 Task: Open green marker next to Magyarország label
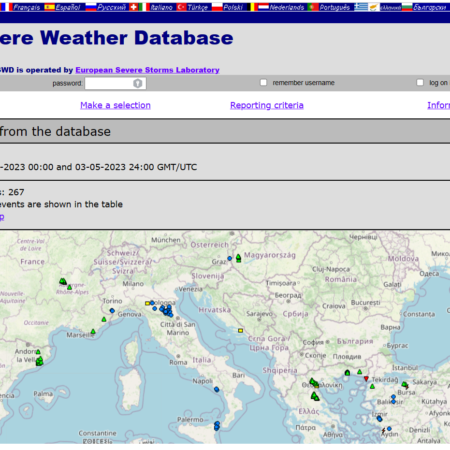pyautogui.click(x=238, y=258)
